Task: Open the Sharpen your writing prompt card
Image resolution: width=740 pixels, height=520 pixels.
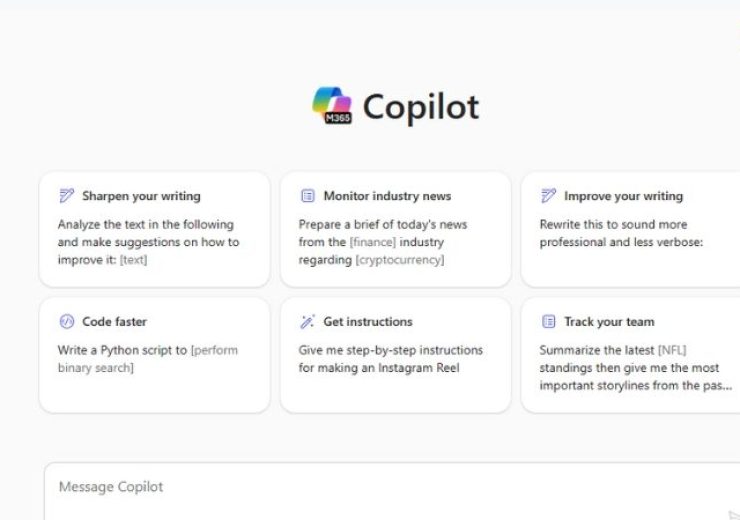Action: 154,229
